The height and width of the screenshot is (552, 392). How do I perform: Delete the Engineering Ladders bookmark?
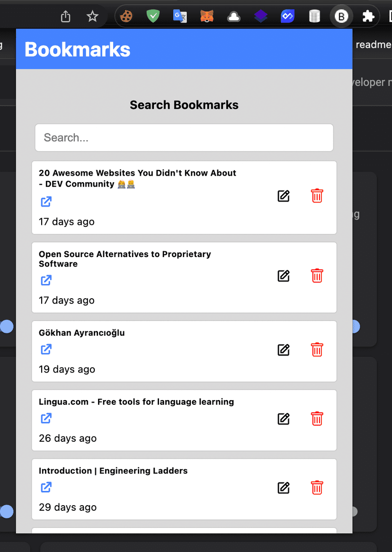click(317, 488)
